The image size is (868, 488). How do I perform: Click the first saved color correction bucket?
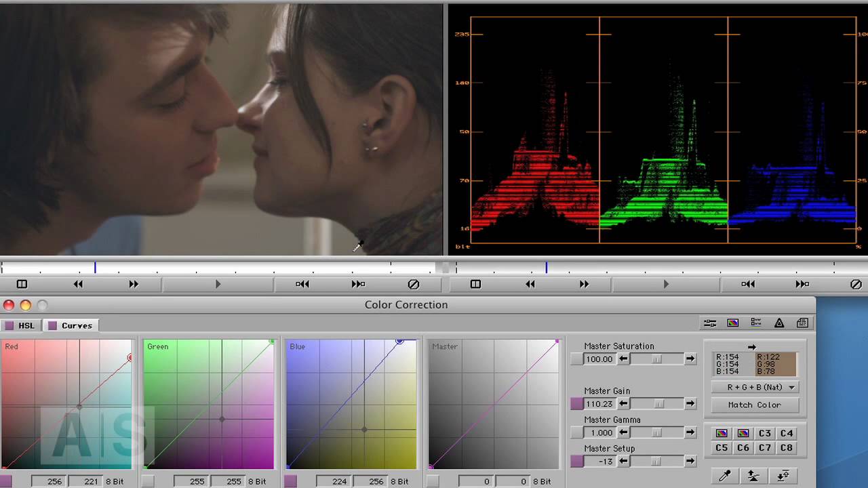coord(722,433)
